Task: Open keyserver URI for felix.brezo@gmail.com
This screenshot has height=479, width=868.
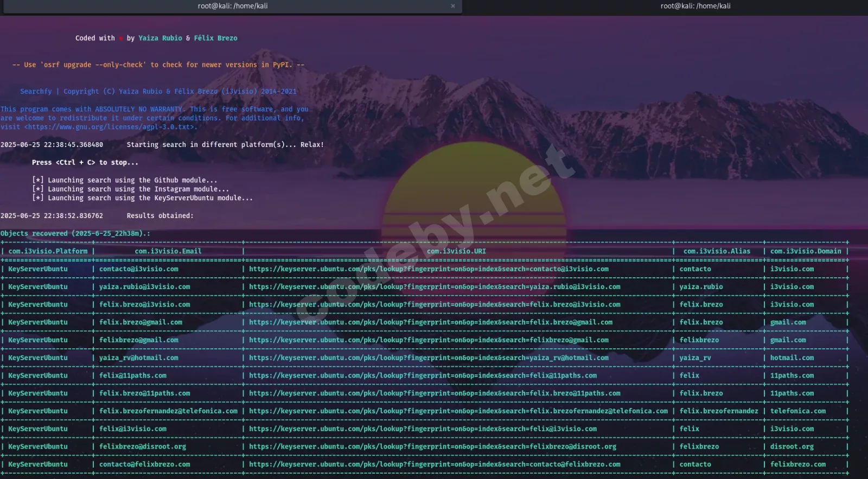Action: tap(431, 322)
